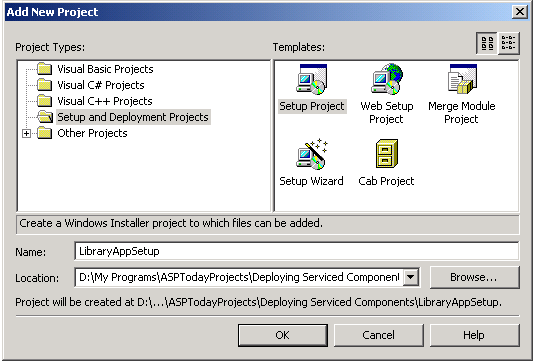534x363 pixels.
Task: Choose the Cab Project template icon
Action: click(387, 154)
